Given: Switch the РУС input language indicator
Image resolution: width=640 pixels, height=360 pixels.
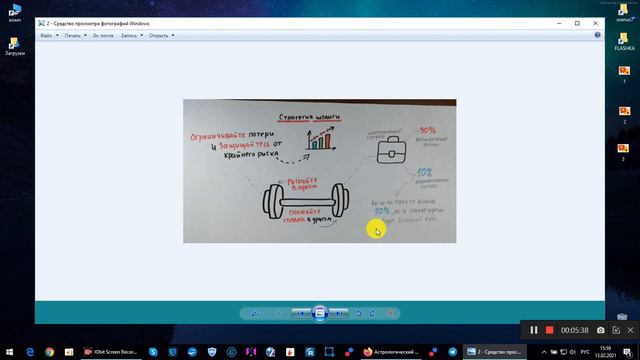Looking at the screenshot, I should 585,352.
